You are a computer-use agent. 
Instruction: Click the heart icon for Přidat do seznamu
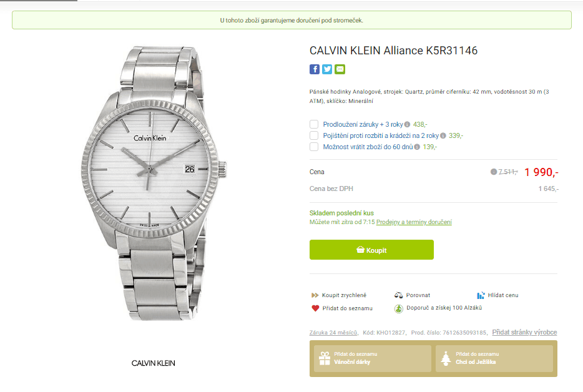pyautogui.click(x=315, y=308)
